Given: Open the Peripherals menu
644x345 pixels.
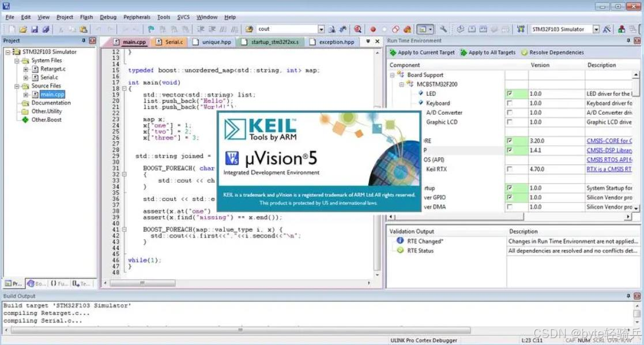Looking at the screenshot, I should click(x=137, y=17).
